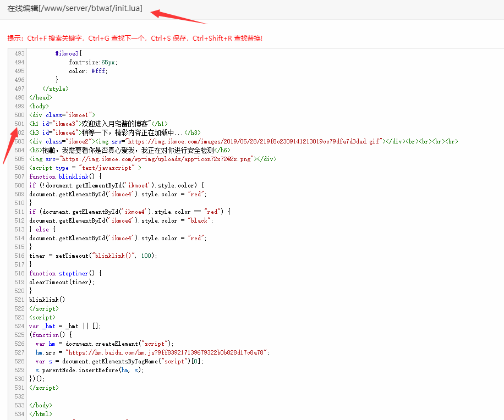The image size is (504, 420).
Task: Click the h6 security check text line
Action: (130, 150)
